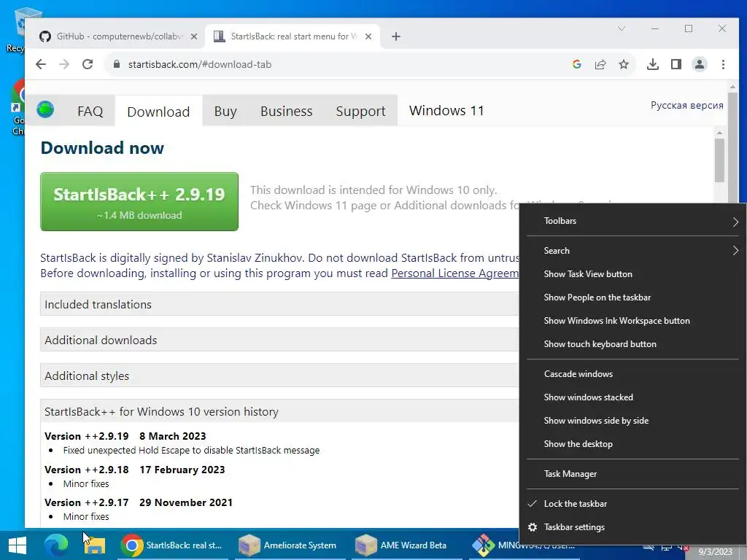Select Show windows stacked
The width and height of the screenshot is (747, 560).
pos(632,397)
